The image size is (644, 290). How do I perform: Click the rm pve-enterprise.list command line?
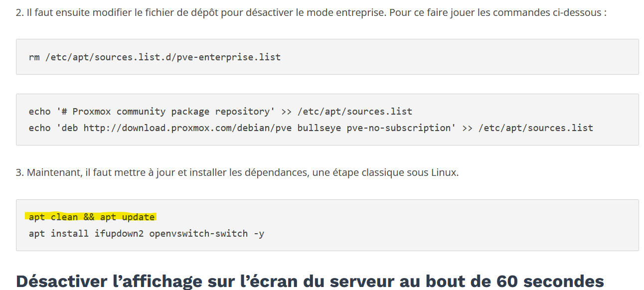pos(155,57)
